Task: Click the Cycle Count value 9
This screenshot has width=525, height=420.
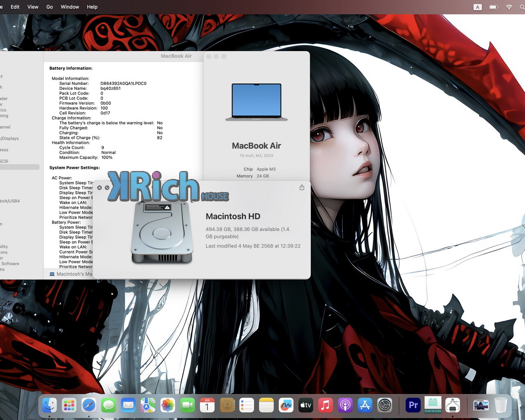Action: (103, 148)
